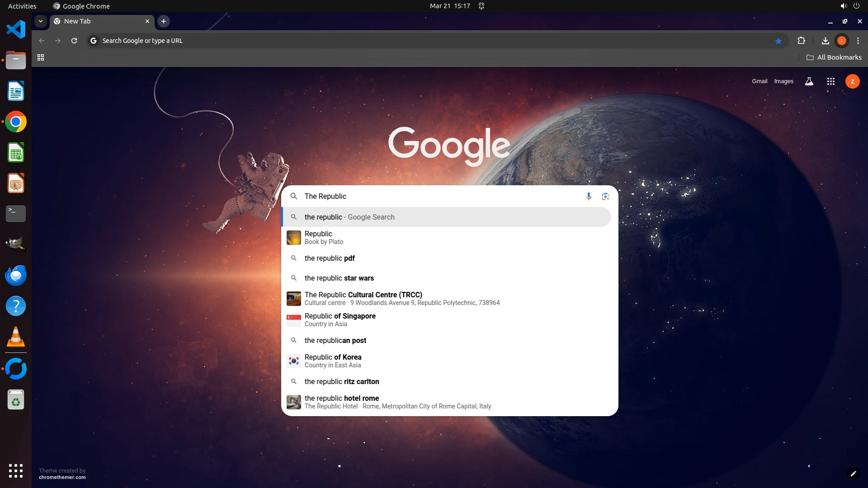This screenshot has height=488, width=868.
Task: Open the Extensions puzzle icon
Action: 801,41
